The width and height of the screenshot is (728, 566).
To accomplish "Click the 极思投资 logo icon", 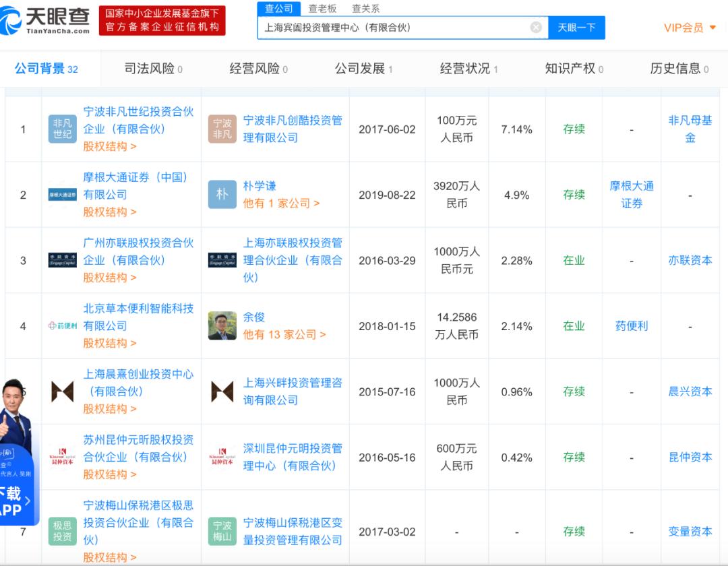I will 62,532.
